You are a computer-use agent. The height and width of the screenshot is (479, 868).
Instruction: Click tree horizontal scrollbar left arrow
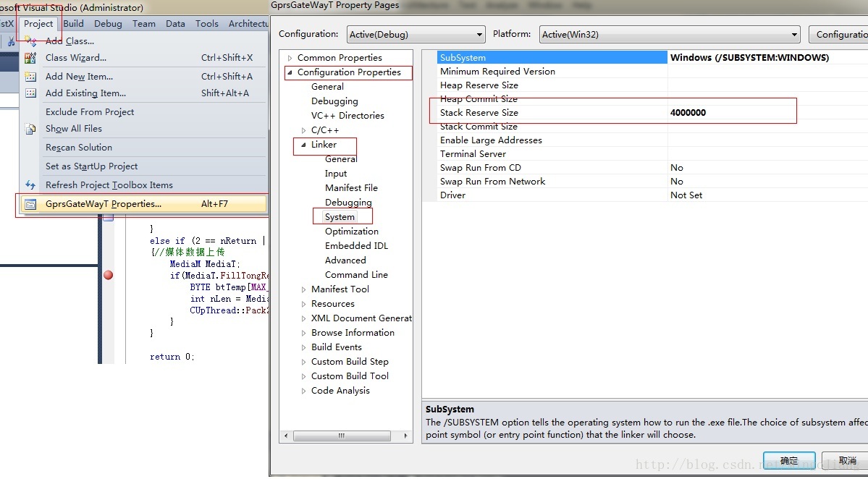(286, 436)
